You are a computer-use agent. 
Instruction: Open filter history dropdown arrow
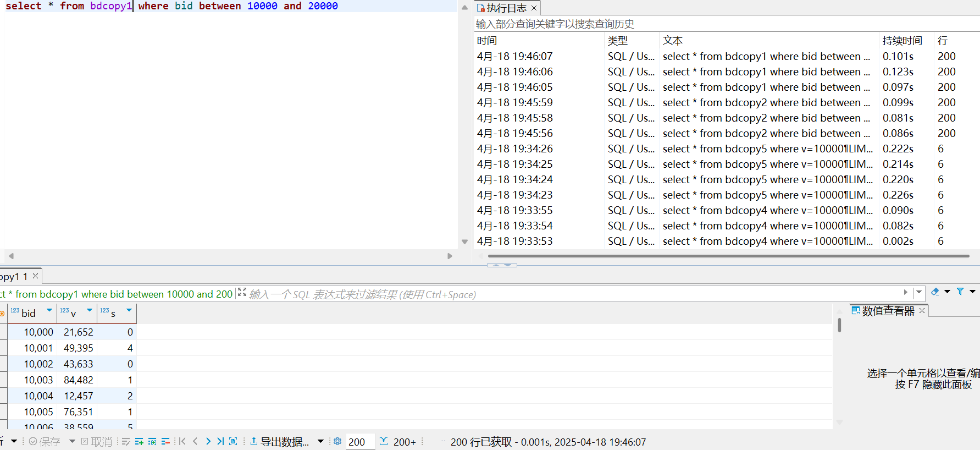919,292
